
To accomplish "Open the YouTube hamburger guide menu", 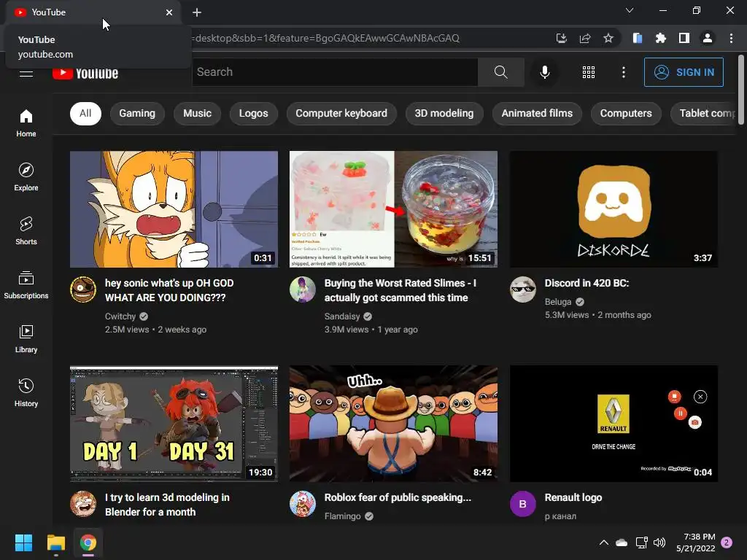I will coord(26,73).
